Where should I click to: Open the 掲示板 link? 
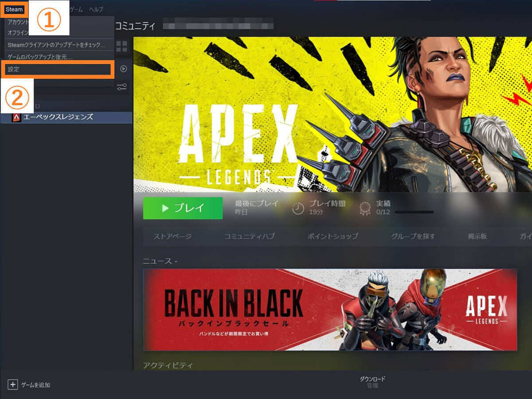(x=477, y=236)
